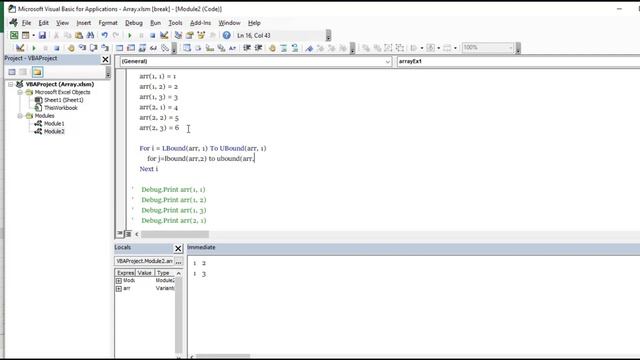Show the Immediate Window via its toolbar icon
640x360 pixels.
click(131, 48)
